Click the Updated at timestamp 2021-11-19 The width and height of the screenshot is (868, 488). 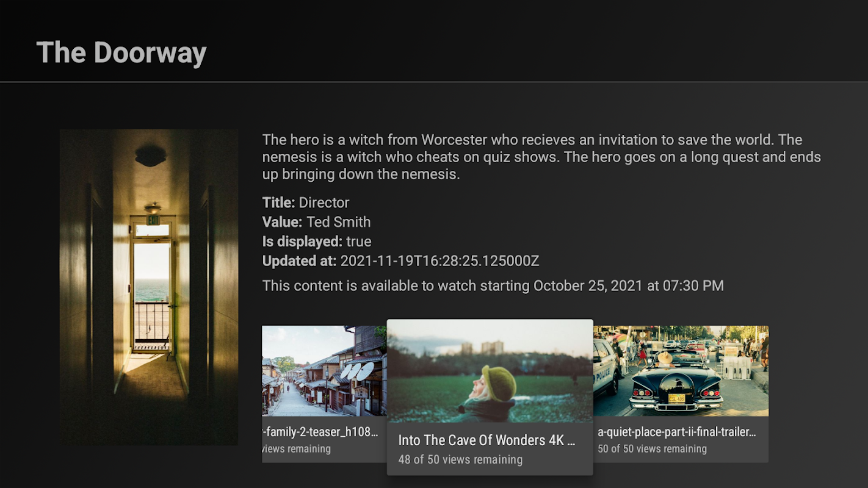[439, 261]
